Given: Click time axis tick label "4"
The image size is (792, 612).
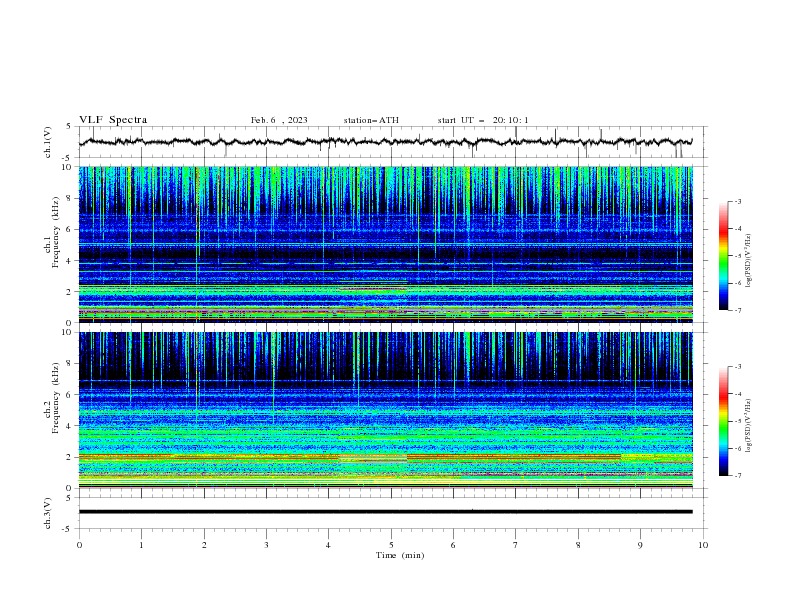Looking at the screenshot, I should tap(328, 545).
